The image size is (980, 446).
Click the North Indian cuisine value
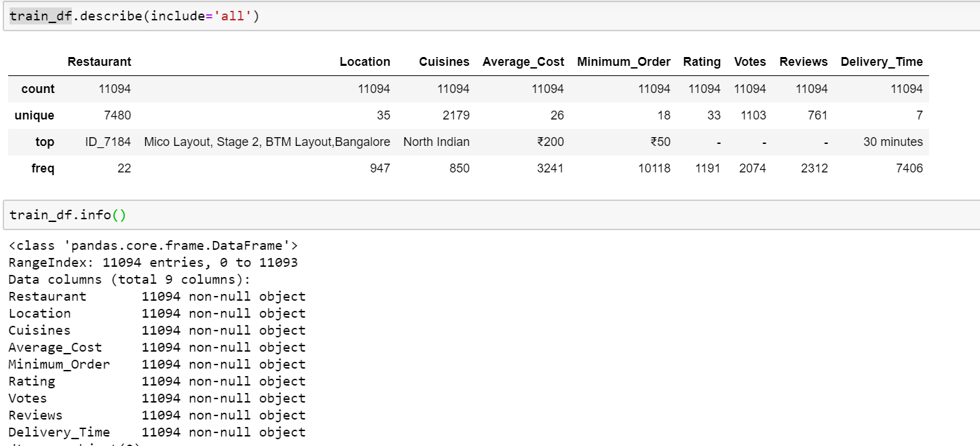click(436, 141)
